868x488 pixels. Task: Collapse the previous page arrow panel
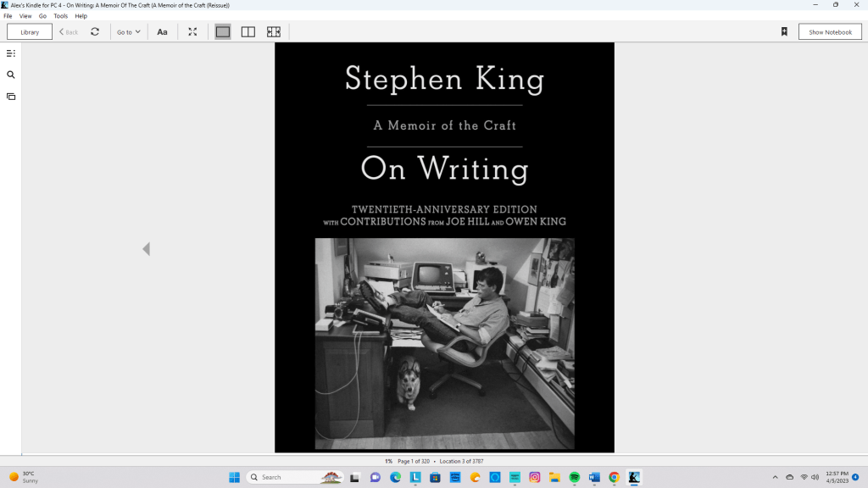coord(146,248)
